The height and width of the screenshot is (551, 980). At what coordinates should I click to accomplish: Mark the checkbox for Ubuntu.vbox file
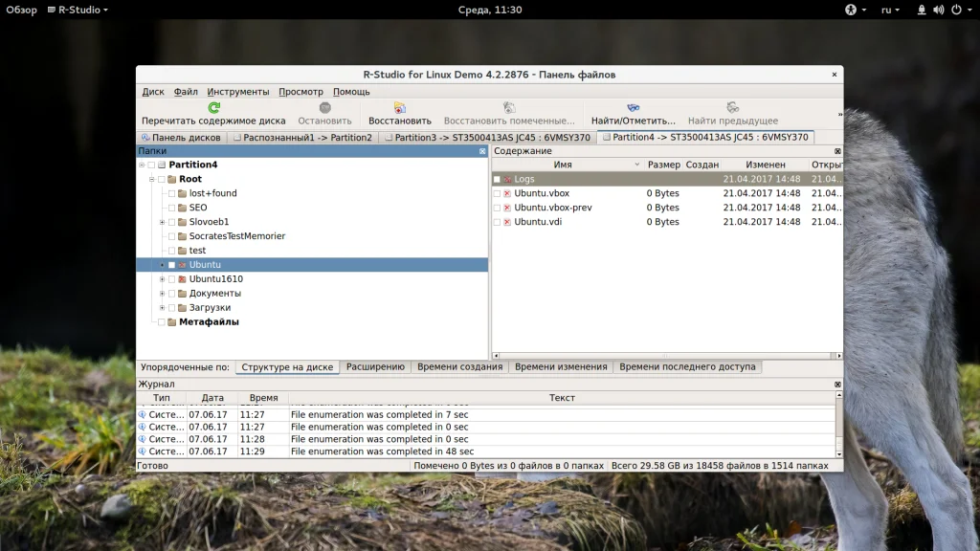point(497,193)
